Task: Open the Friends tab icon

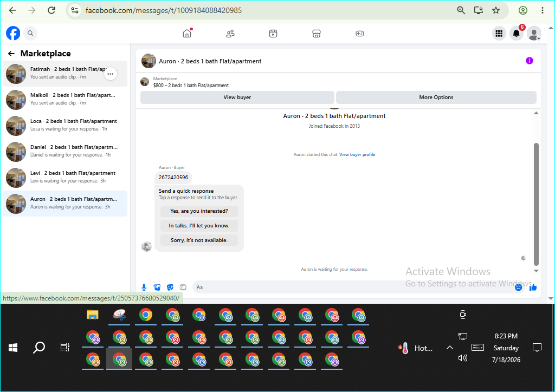Action: [x=230, y=34]
